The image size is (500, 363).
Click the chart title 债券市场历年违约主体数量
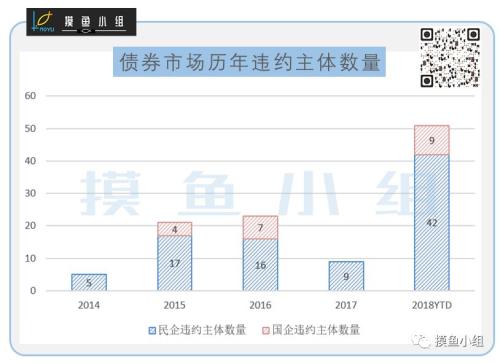(249, 62)
